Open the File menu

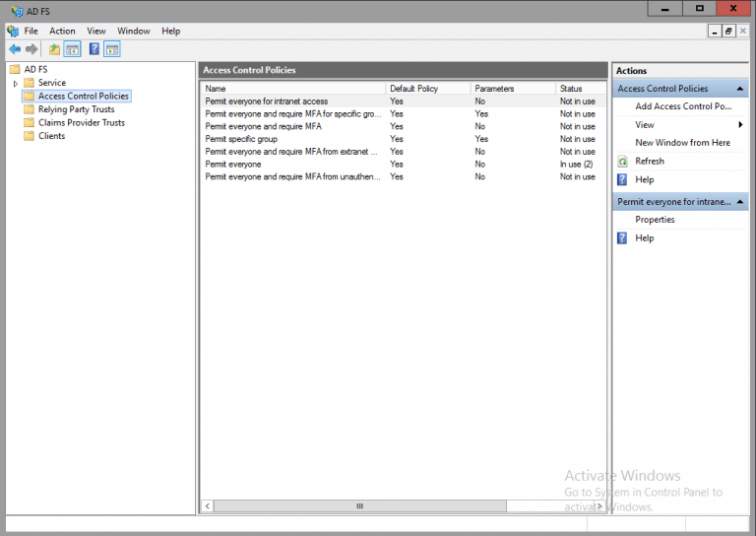(31, 31)
